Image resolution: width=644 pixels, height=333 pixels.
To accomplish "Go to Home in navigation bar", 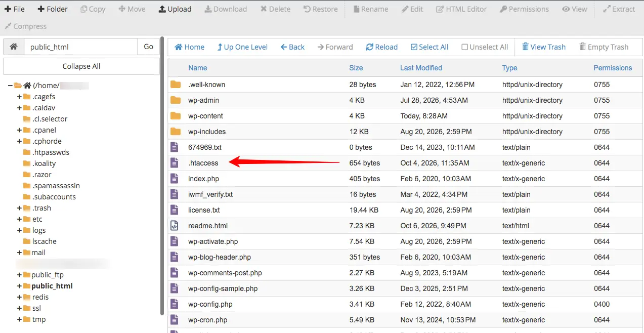I will tap(189, 47).
